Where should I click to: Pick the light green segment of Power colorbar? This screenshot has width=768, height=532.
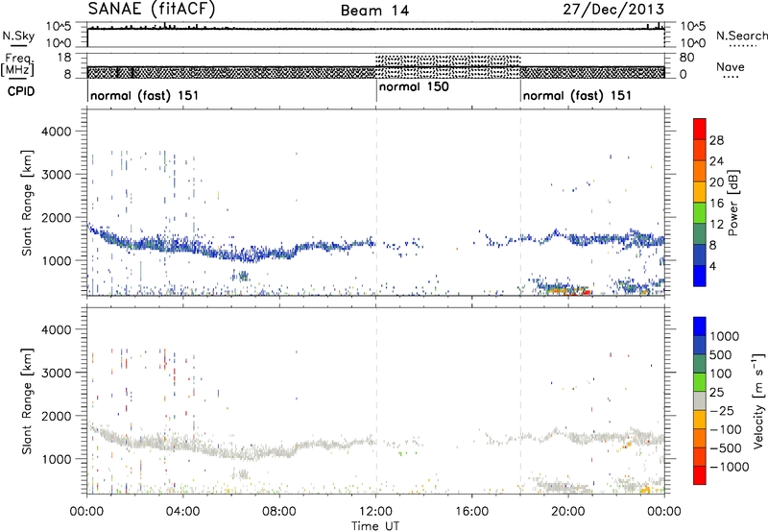(700, 213)
